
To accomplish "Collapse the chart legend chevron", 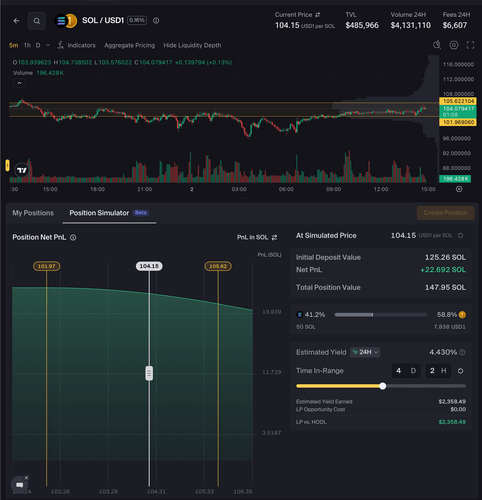I will pos(19,83).
